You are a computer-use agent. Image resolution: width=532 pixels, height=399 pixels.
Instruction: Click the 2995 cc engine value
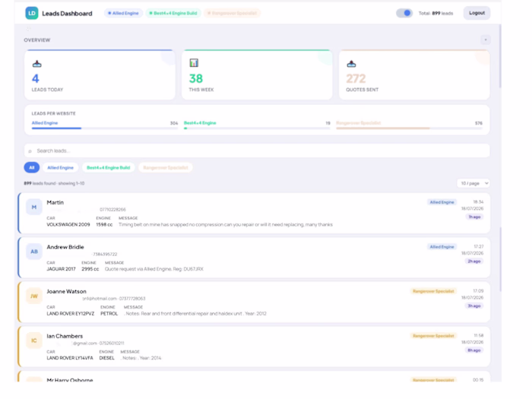coord(90,269)
